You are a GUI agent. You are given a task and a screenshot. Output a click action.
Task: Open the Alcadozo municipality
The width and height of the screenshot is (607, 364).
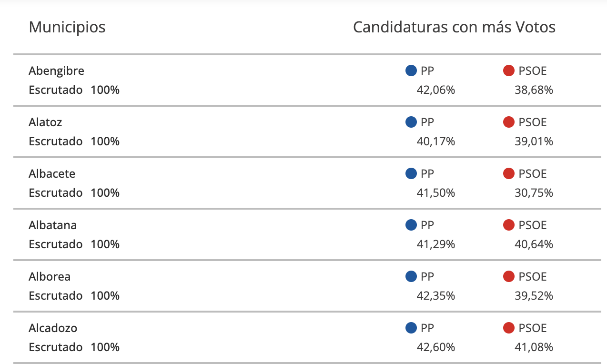[x=53, y=328]
